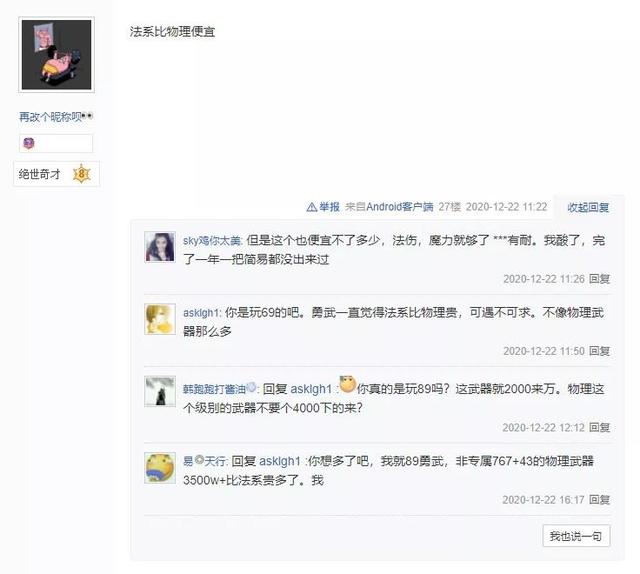
Task: Click the 绝世奇才 rank title
Action: 39,174
